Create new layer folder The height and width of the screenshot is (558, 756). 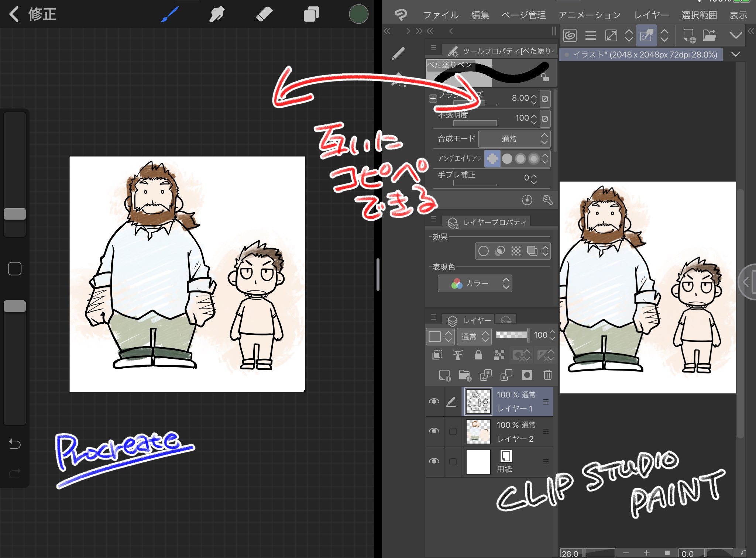click(x=465, y=376)
